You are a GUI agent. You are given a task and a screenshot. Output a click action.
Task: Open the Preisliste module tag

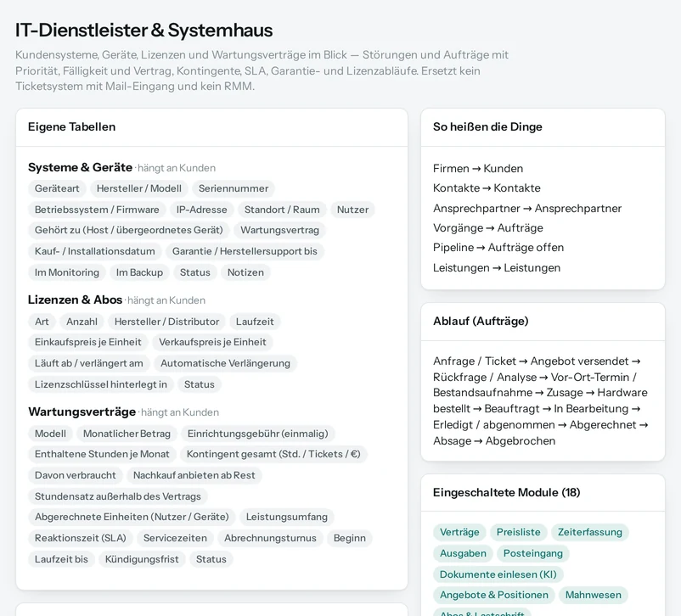(519, 532)
